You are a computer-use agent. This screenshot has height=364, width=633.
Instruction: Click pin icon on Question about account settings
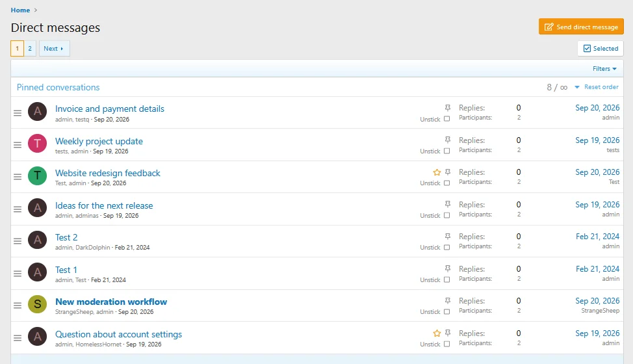[448, 333]
